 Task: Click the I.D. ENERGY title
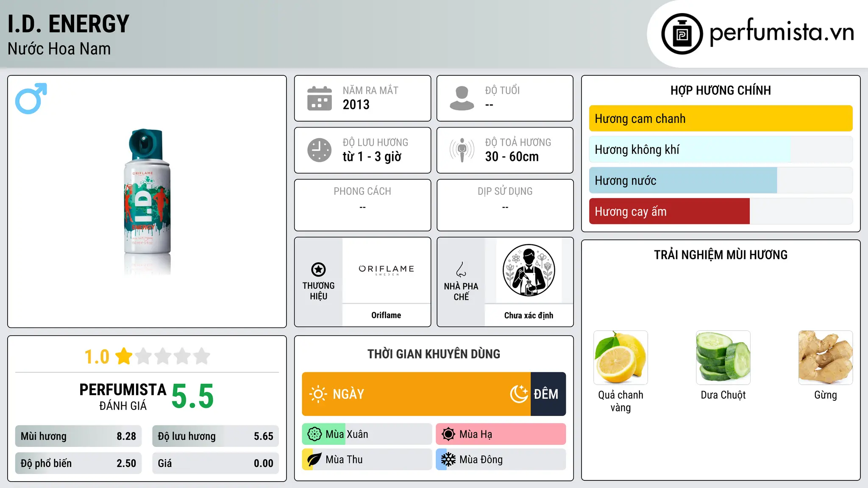(x=68, y=24)
